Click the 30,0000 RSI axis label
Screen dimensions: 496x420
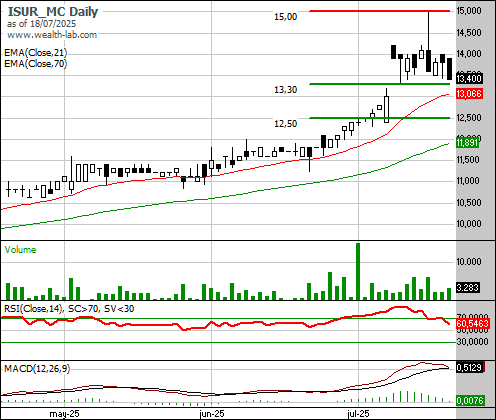click(472, 342)
